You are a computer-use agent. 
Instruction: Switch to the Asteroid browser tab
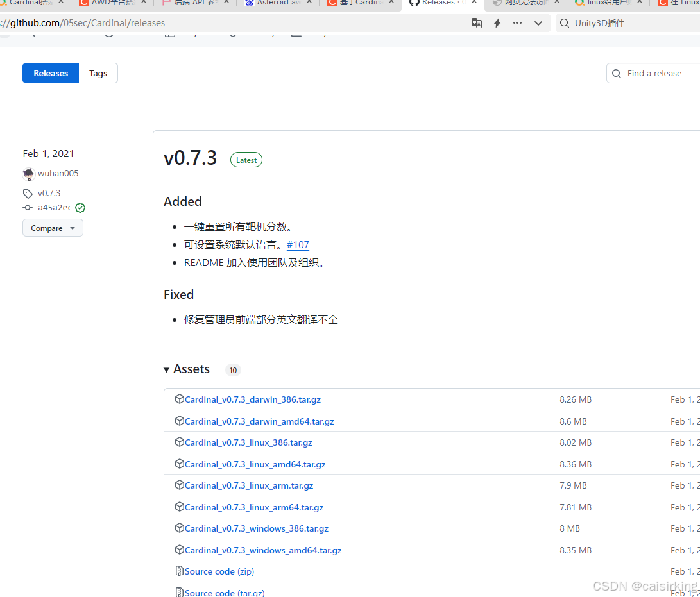278,3
